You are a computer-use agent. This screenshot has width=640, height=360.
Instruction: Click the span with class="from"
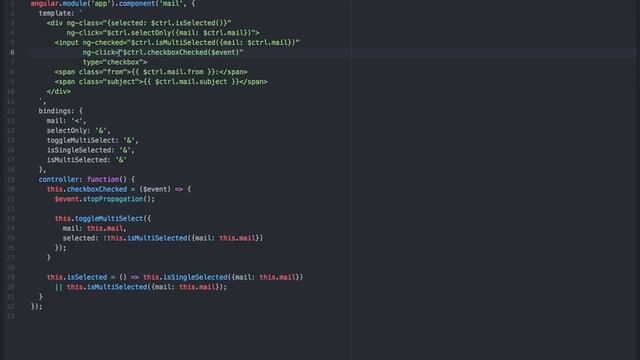coord(151,72)
